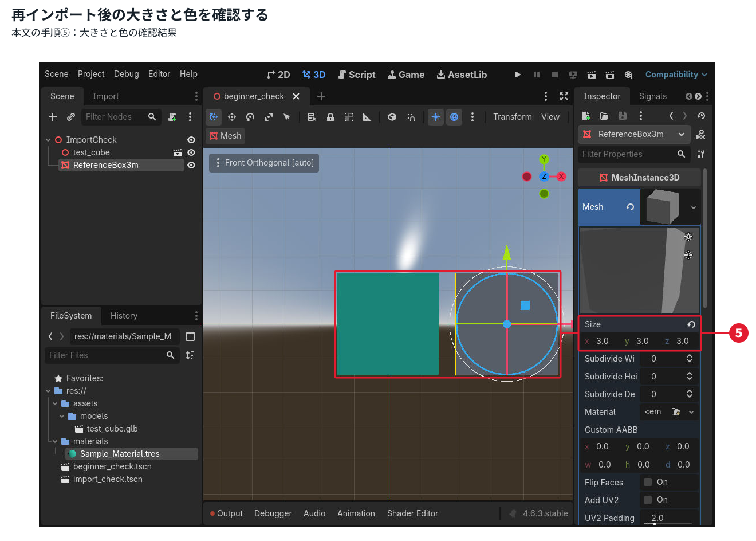Click the lock selected node icon

point(330,117)
